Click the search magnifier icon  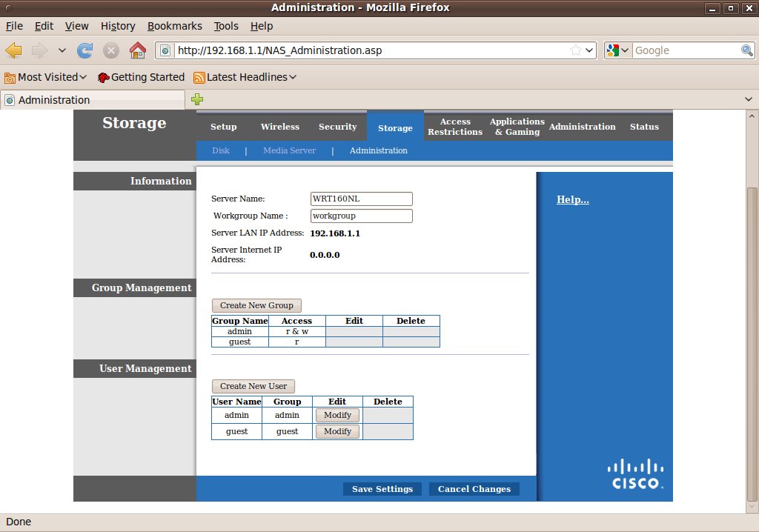tap(747, 50)
